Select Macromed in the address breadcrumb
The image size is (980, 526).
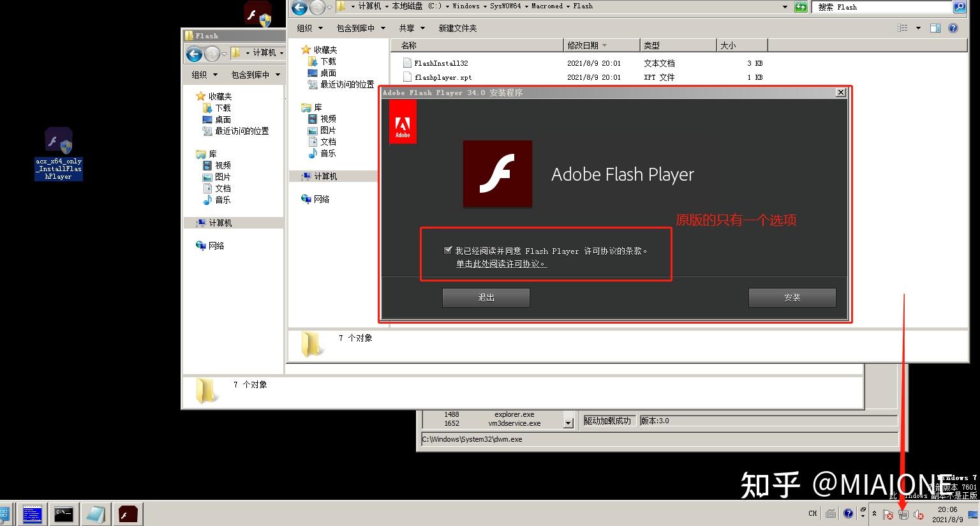pos(547,6)
